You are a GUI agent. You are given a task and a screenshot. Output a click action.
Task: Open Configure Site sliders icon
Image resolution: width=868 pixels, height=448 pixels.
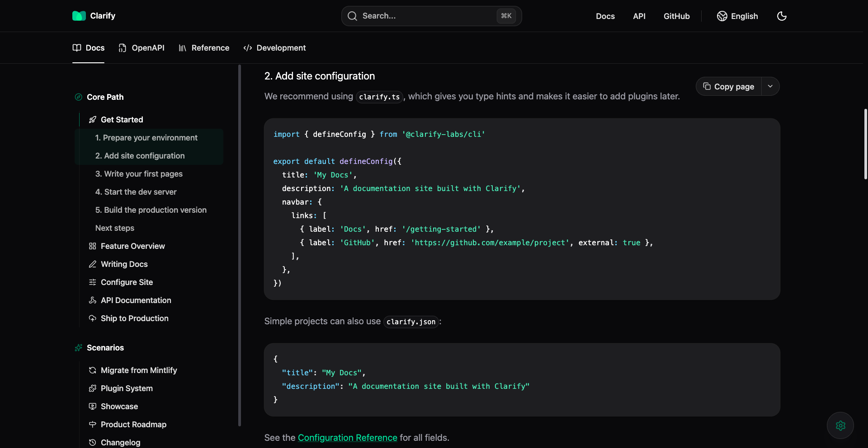tap(93, 282)
